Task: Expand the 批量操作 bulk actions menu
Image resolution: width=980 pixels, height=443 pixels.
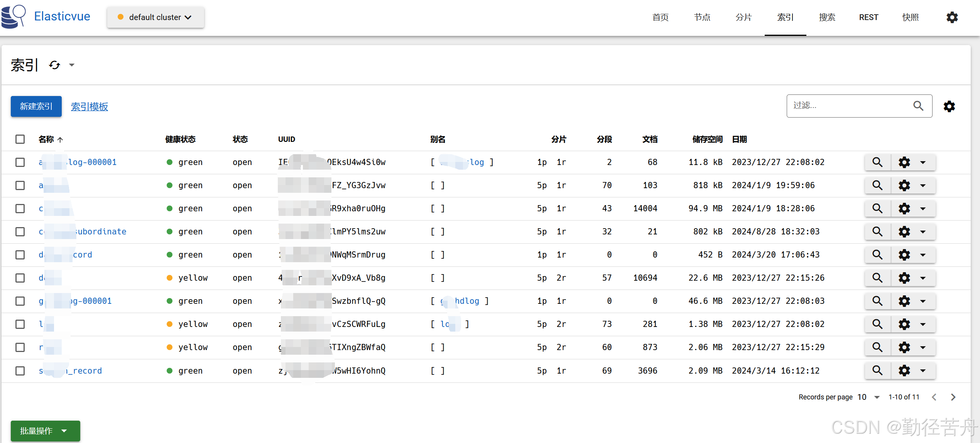Action: pos(45,431)
